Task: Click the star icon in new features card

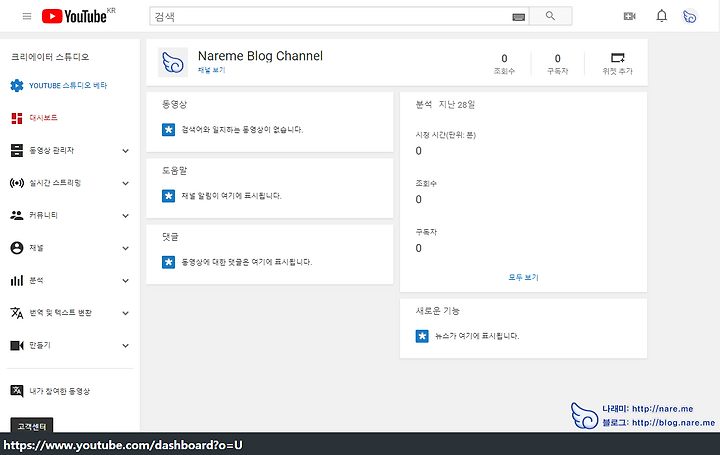Action: coord(422,336)
